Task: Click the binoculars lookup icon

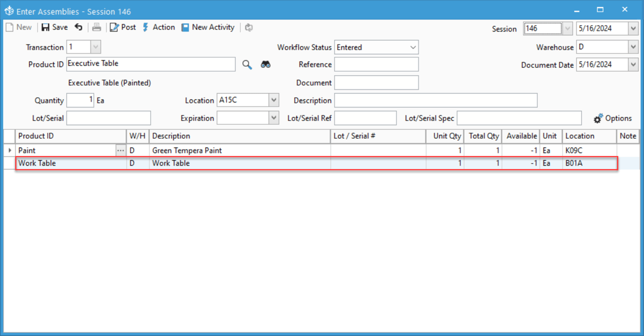Action: pyautogui.click(x=266, y=65)
